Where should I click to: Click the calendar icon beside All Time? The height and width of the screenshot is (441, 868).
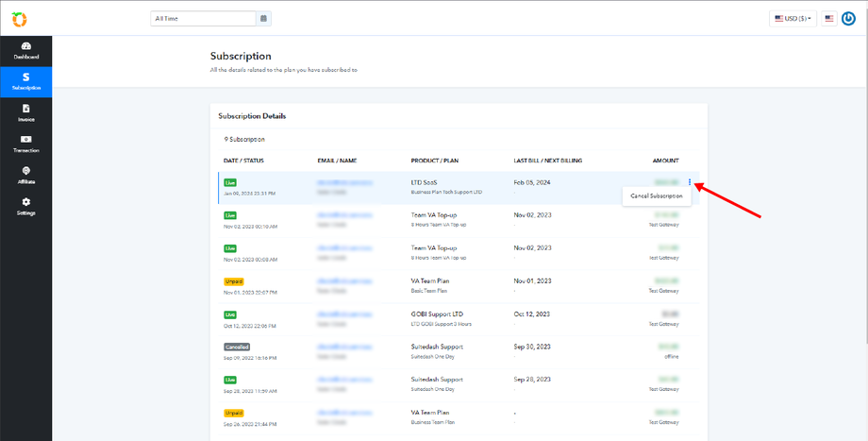pos(263,18)
